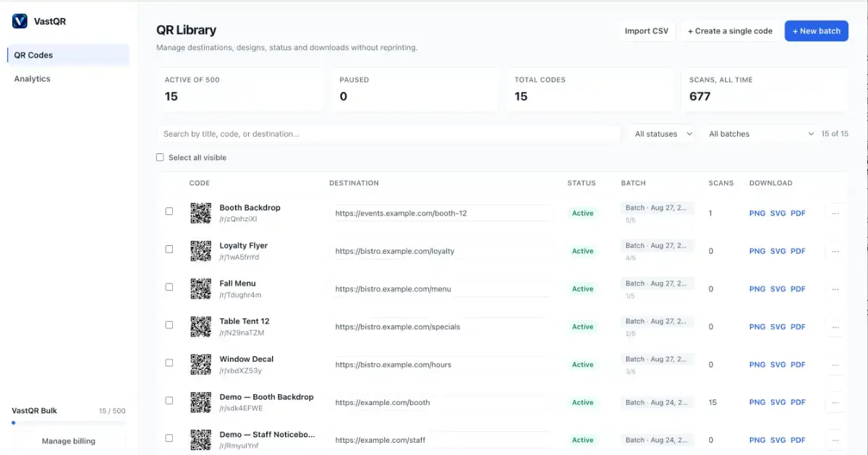
Task: Download Fall Menu as PDF
Action: [798, 289]
